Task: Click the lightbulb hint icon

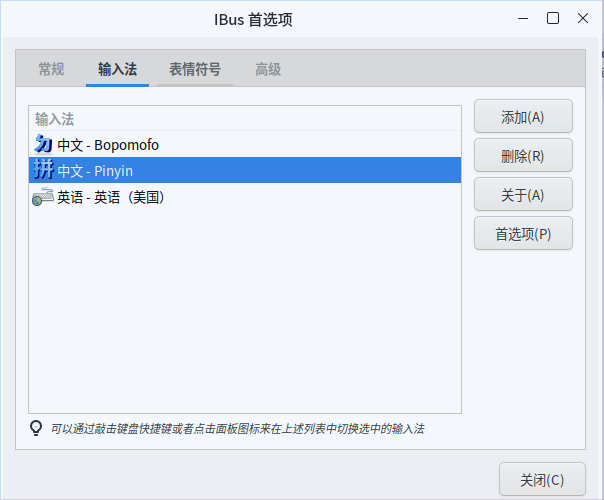Action: [36, 428]
